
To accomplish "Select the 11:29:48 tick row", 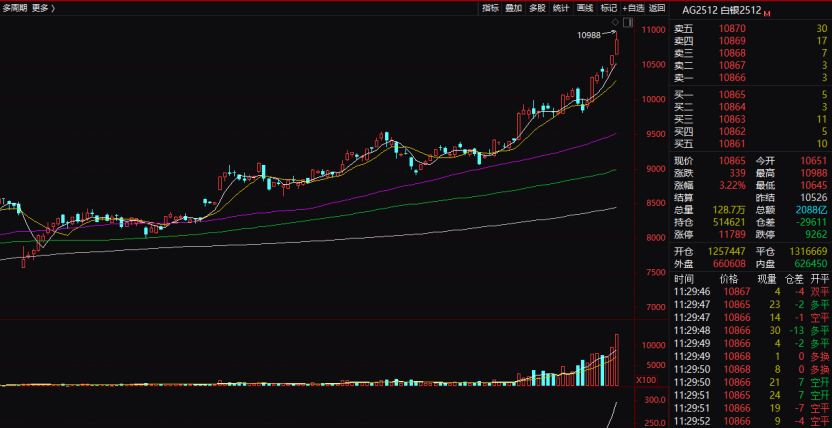I will point(751,330).
